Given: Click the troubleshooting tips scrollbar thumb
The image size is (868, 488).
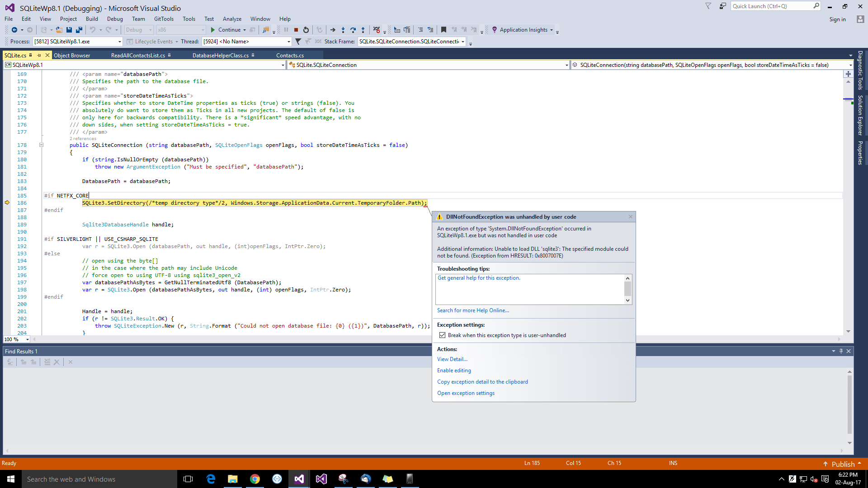Looking at the screenshot, I should (627, 289).
